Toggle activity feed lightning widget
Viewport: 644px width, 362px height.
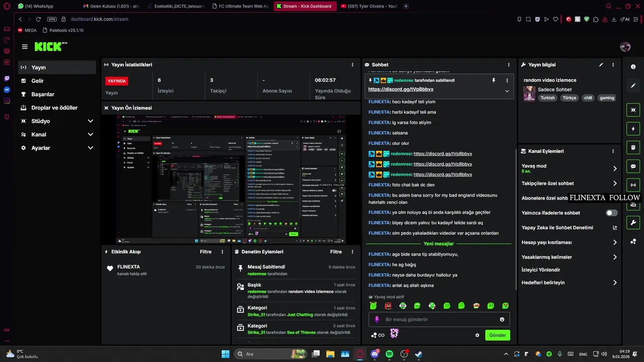[633, 129]
